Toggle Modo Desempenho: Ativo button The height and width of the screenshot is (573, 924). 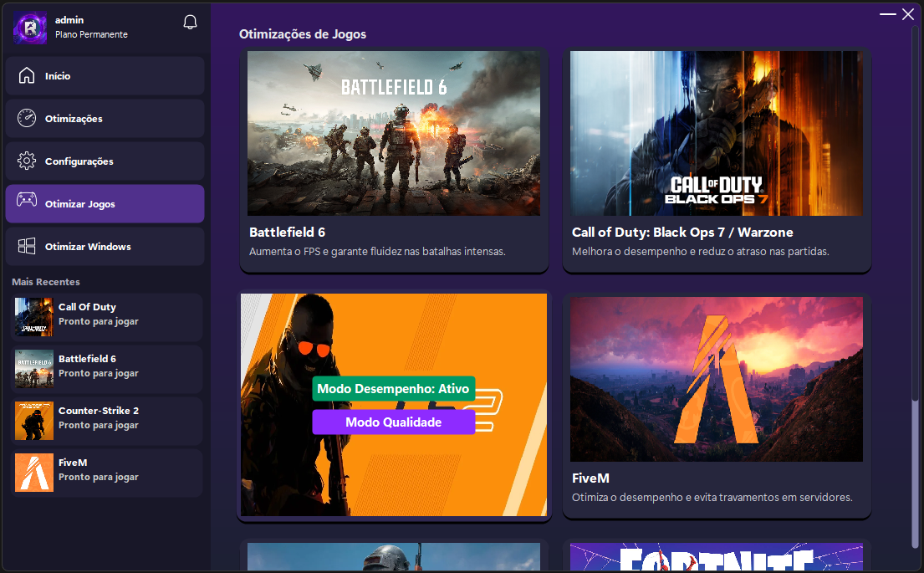[394, 389]
